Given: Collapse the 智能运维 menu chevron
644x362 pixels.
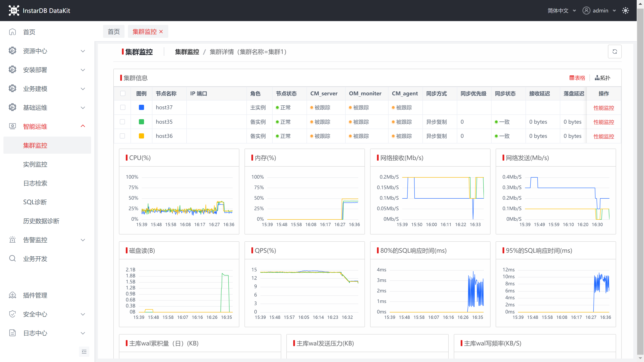Looking at the screenshot, I should [83, 126].
